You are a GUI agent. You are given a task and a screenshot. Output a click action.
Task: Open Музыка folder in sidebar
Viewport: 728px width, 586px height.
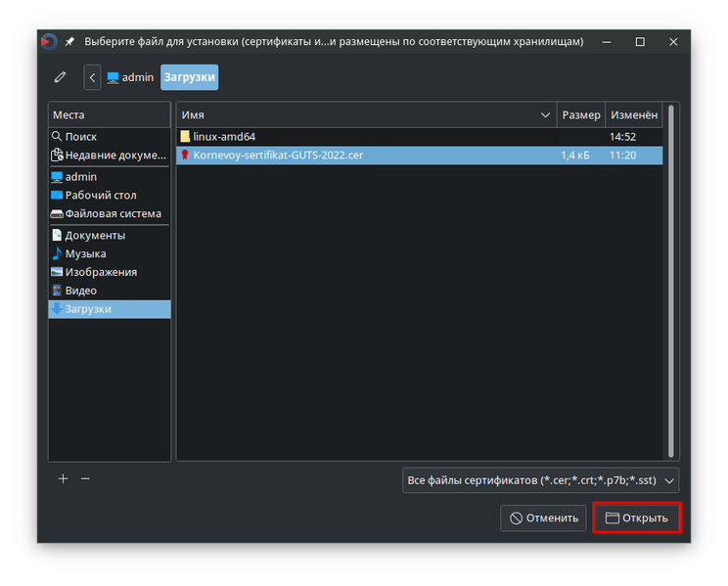click(85, 254)
